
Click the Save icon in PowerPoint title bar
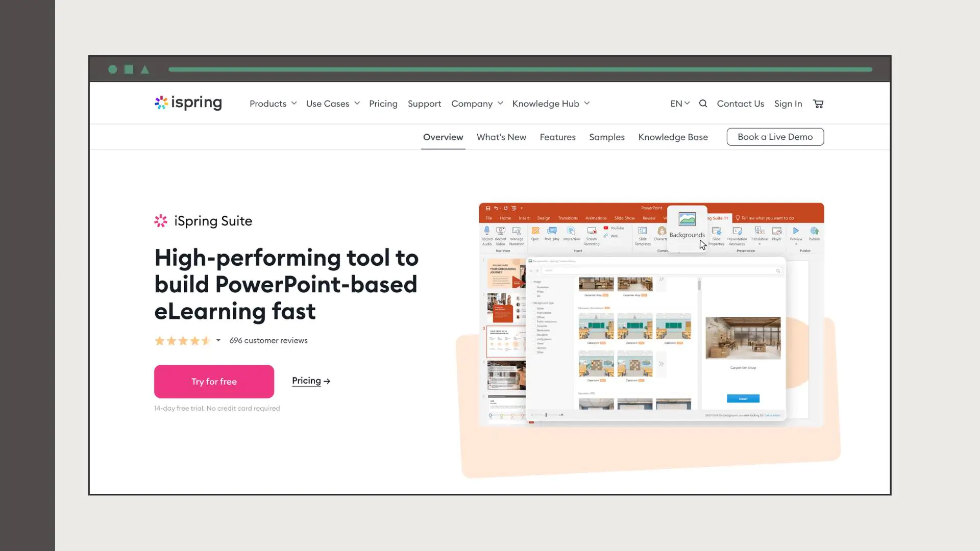coord(488,208)
